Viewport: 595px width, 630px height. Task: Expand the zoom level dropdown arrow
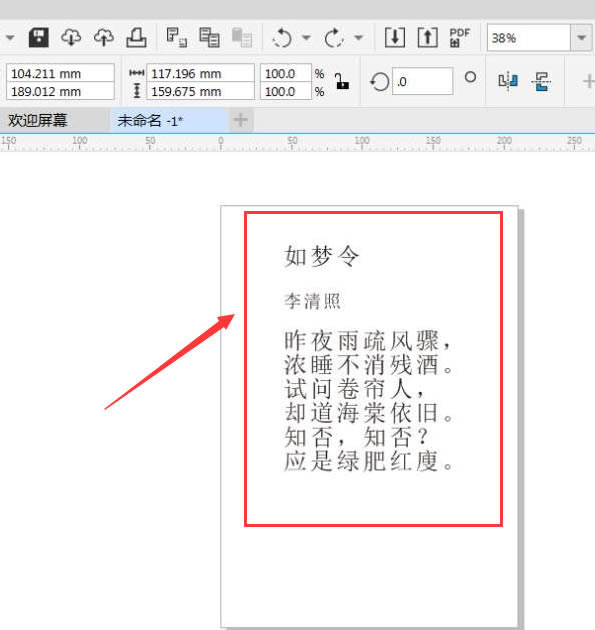(581, 38)
